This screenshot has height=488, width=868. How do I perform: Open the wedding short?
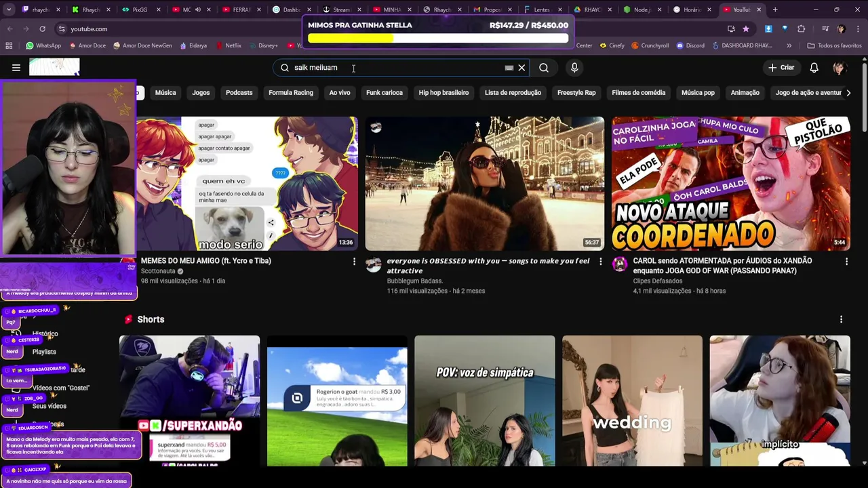632,401
